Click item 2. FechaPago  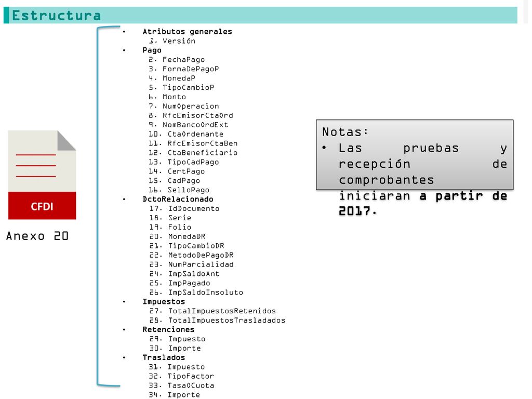click(177, 60)
